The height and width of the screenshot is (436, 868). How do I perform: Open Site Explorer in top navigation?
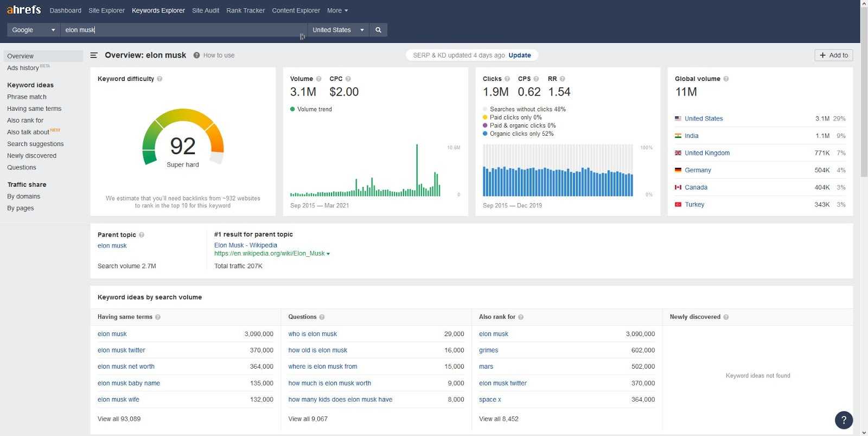point(106,10)
